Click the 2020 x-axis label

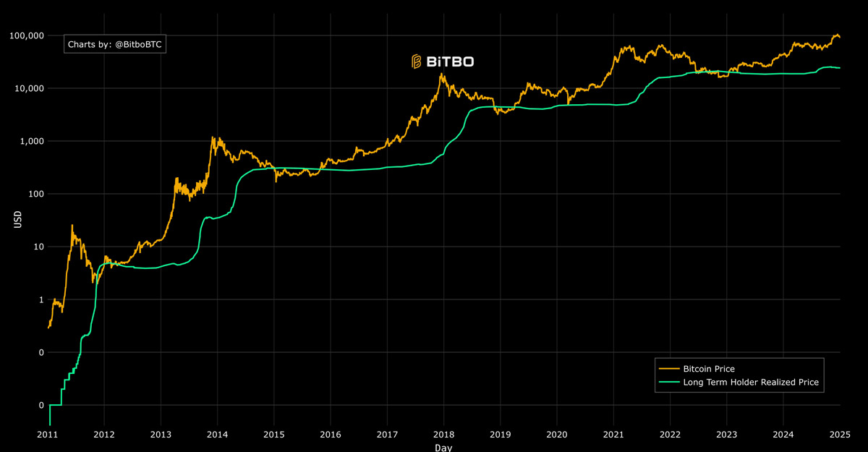tap(556, 435)
